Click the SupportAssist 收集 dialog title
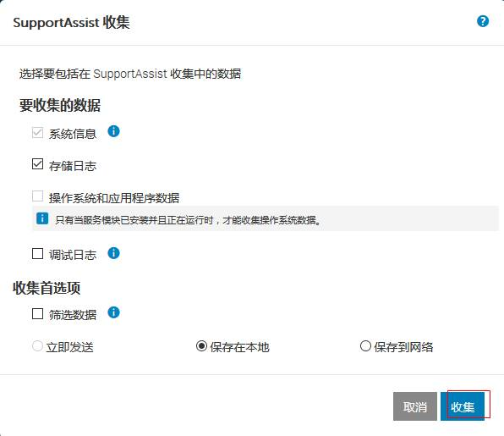504x436 pixels. (71, 23)
